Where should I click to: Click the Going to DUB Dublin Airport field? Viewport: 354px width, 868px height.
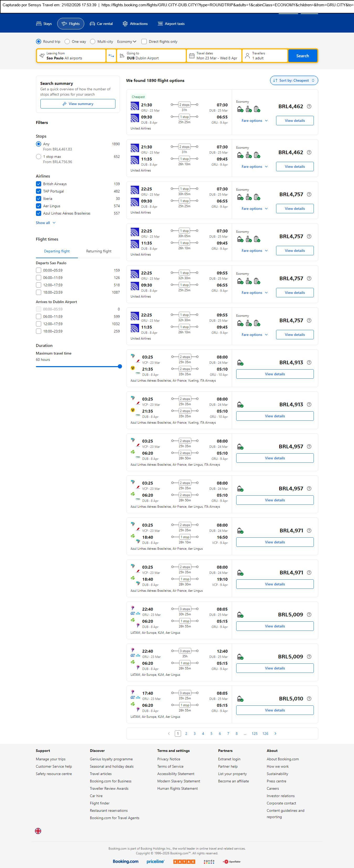tap(152, 56)
